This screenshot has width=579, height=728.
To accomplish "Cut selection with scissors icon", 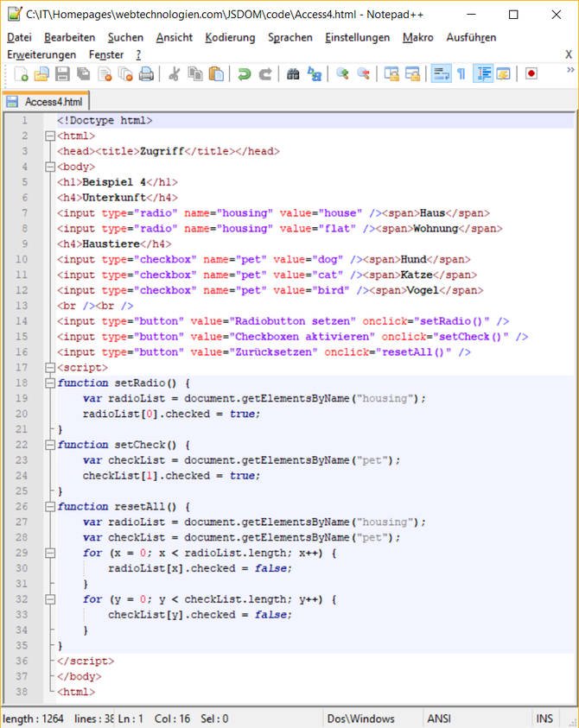I will [175, 73].
